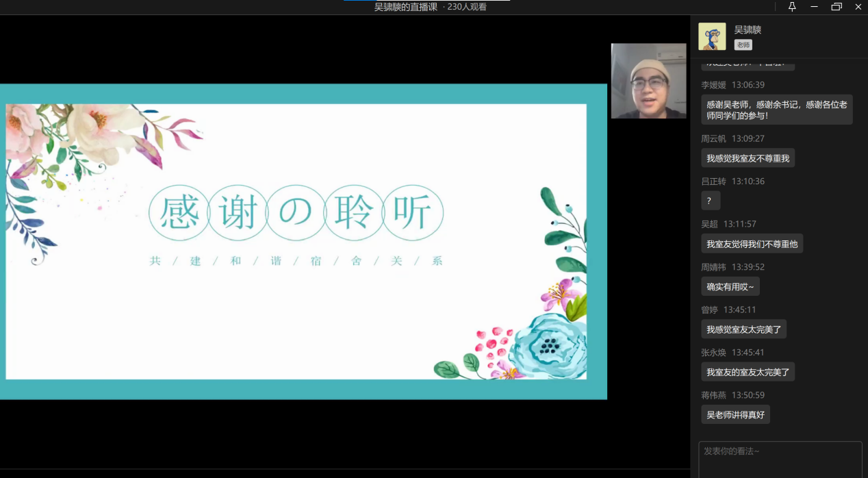868x478 pixels.
Task: Pin the live class window on top
Action: (792, 7)
